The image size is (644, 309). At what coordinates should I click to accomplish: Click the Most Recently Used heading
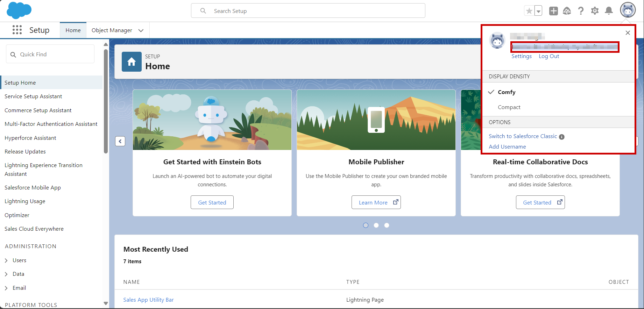156,249
